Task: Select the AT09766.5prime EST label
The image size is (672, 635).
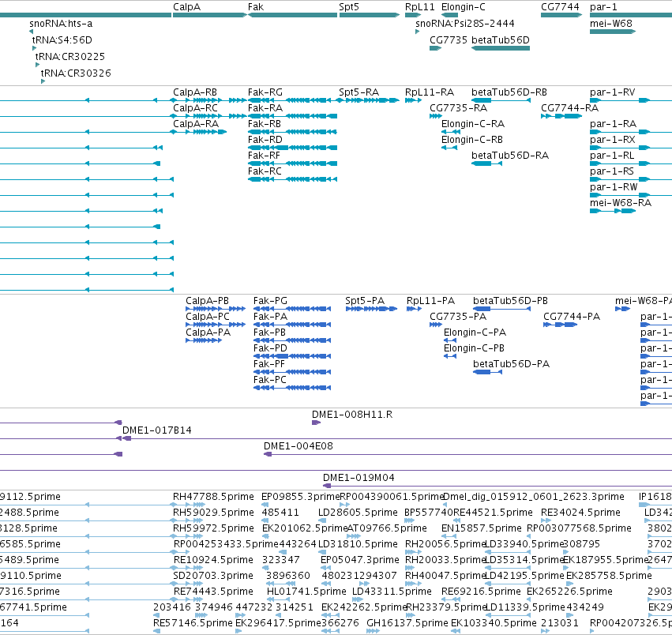Action: [387, 528]
